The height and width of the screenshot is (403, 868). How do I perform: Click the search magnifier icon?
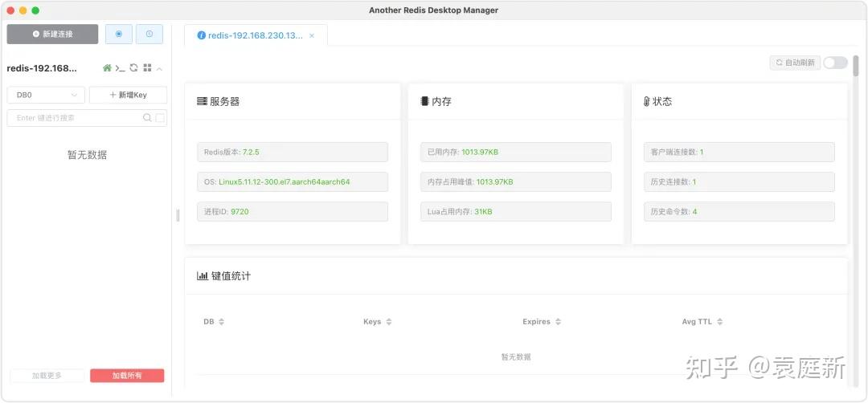tap(147, 118)
